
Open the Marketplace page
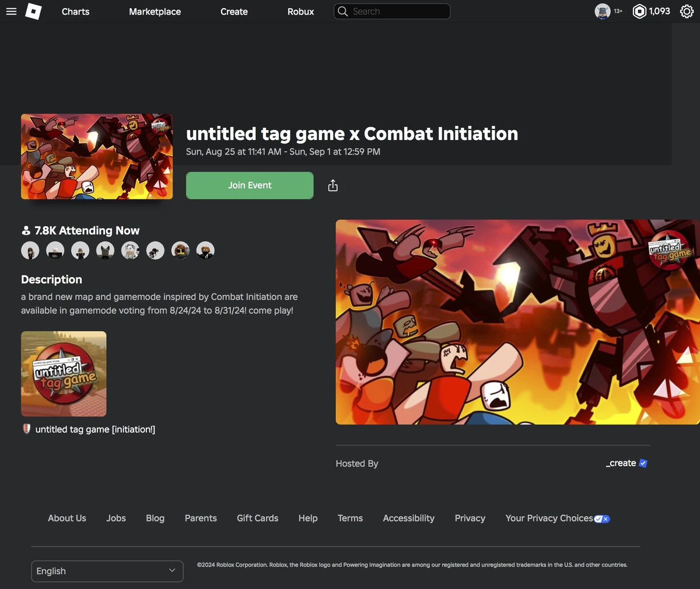coord(155,11)
